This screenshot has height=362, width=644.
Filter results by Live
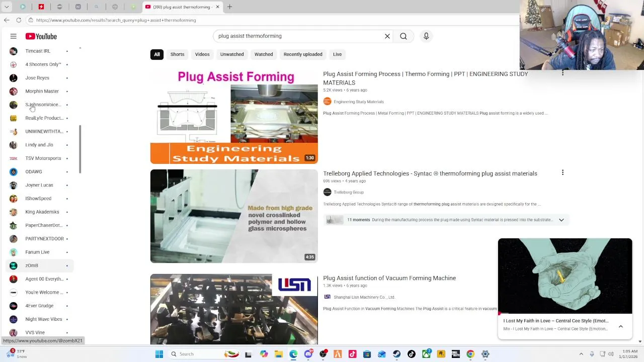tap(337, 54)
